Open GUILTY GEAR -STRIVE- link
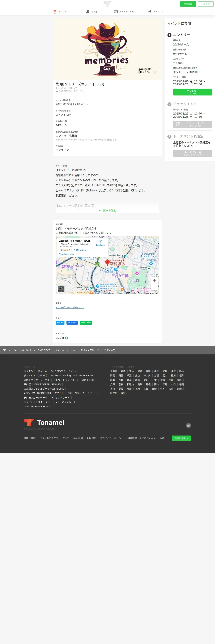 [x=47, y=384]
